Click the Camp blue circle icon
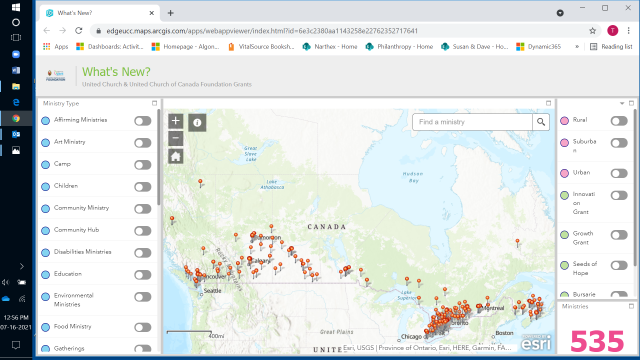The image size is (640, 360). 46,164
